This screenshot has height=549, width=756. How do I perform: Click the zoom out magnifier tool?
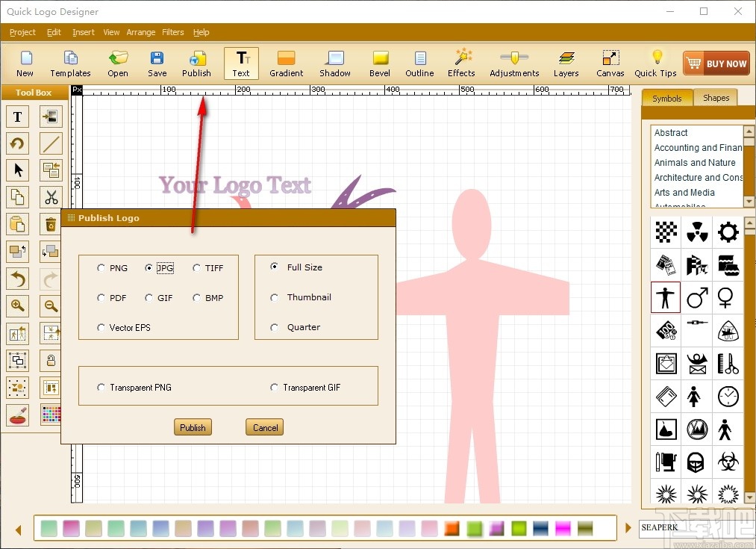click(51, 305)
